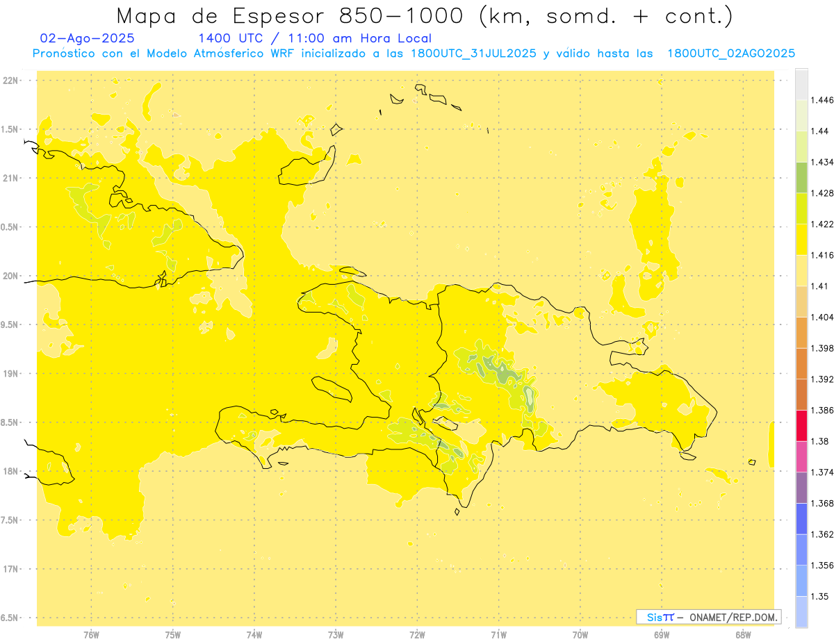Click the colorbar value 1.41
This screenshot has width=834, height=644.
[819, 286]
